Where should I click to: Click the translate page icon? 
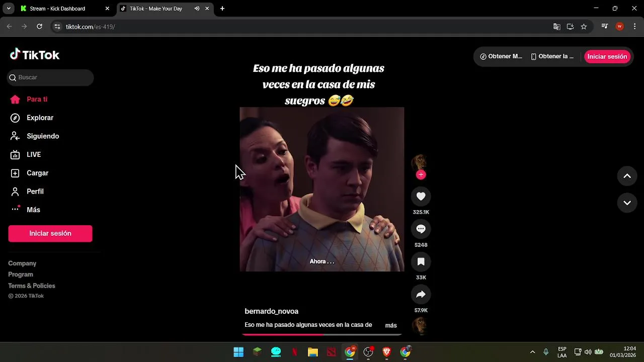(557, 27)
